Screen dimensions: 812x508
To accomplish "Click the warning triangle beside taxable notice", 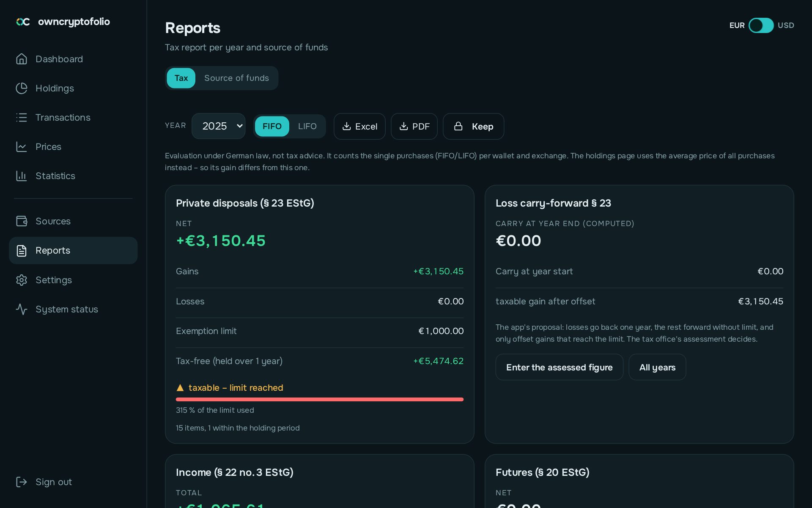I will point(180,387).
